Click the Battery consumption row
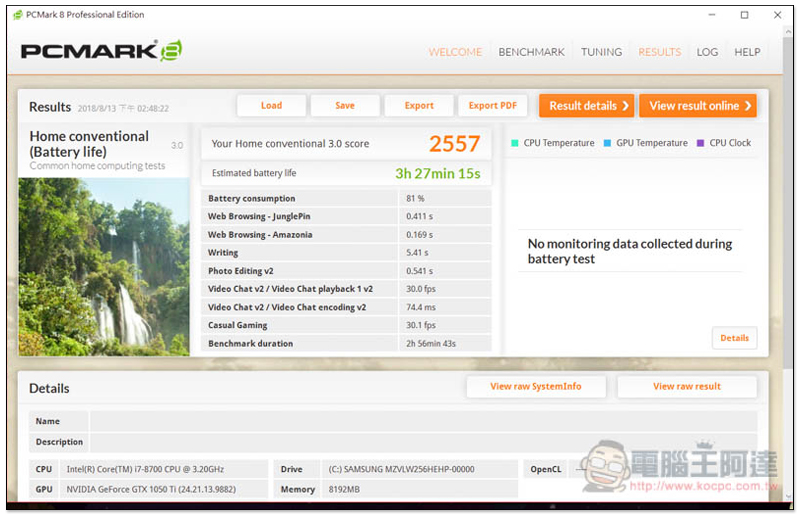The width and height of the screenshot is (800, 516). 346,199
